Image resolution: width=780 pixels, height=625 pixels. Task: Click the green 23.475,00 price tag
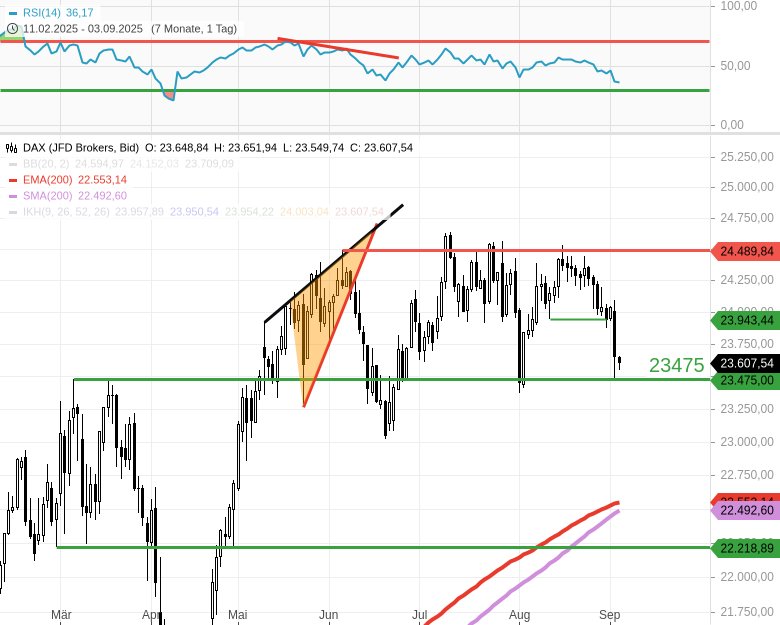(x=745, y=380)
